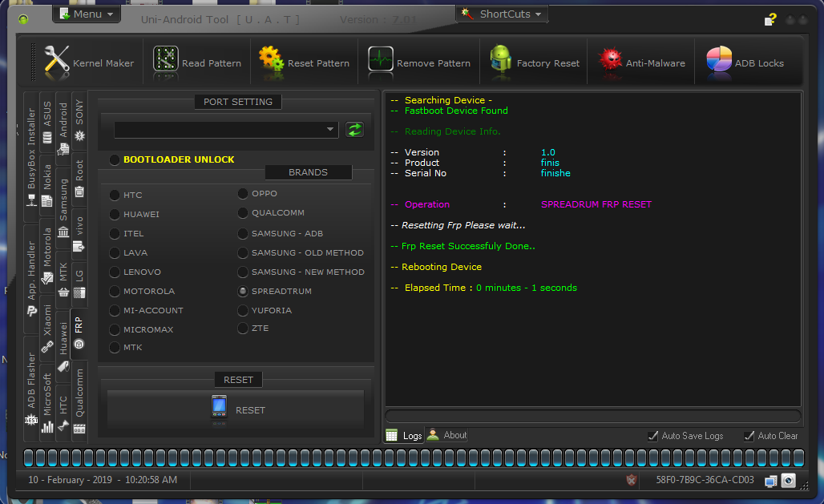Select the OPPO brand option
The image size is (824, 504).
[257, 193]
